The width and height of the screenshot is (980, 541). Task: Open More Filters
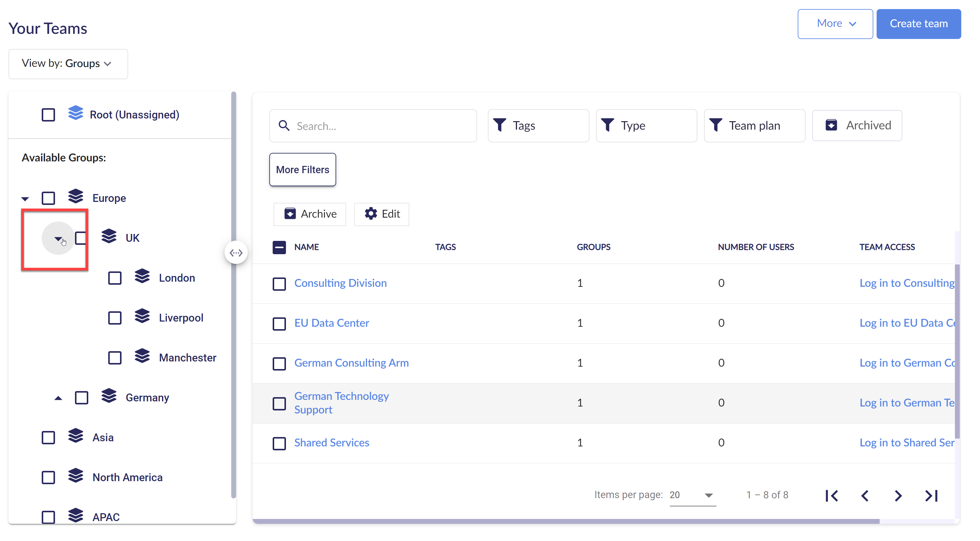point(303,169)
